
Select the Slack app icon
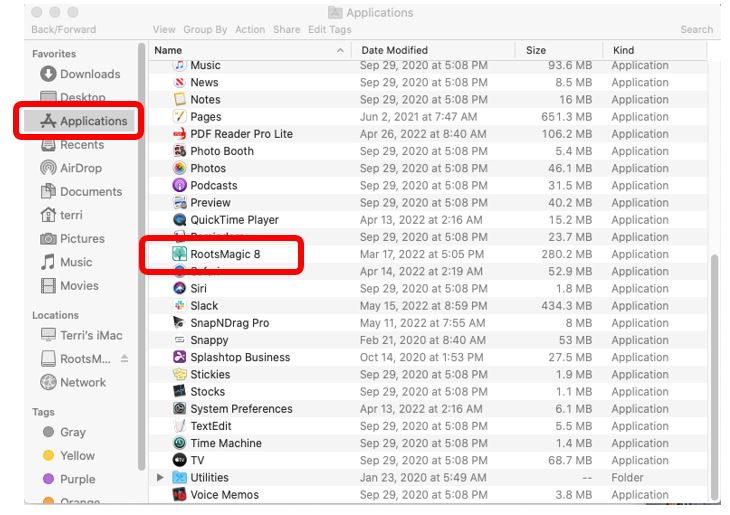(x=180, y=306)
